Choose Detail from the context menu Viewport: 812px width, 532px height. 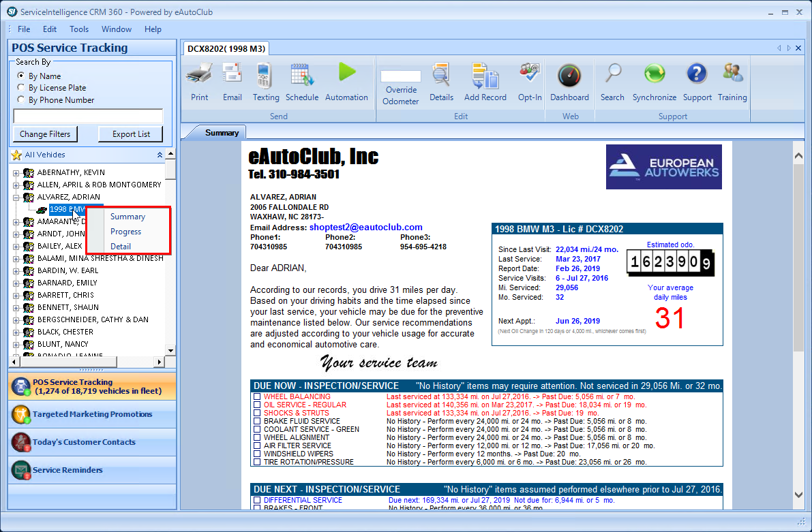(x=121, y=247)
